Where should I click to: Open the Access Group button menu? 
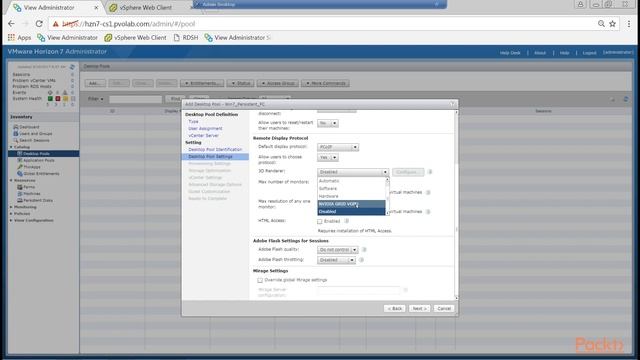pos(278,83)
